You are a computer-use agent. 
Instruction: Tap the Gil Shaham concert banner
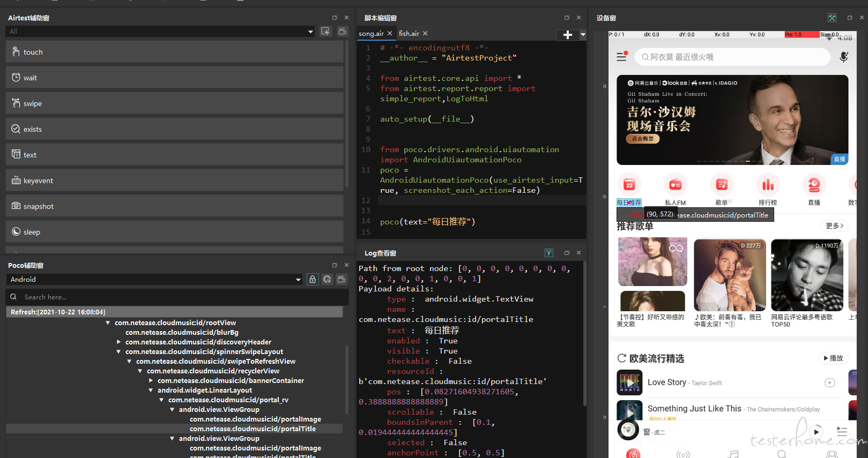732,120
